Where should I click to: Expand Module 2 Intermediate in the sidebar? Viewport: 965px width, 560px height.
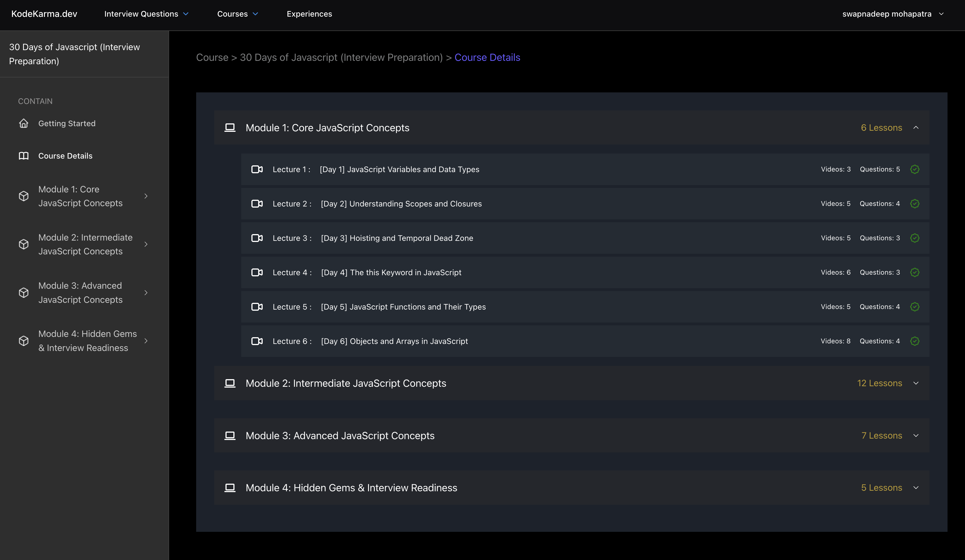click(146, 244)
